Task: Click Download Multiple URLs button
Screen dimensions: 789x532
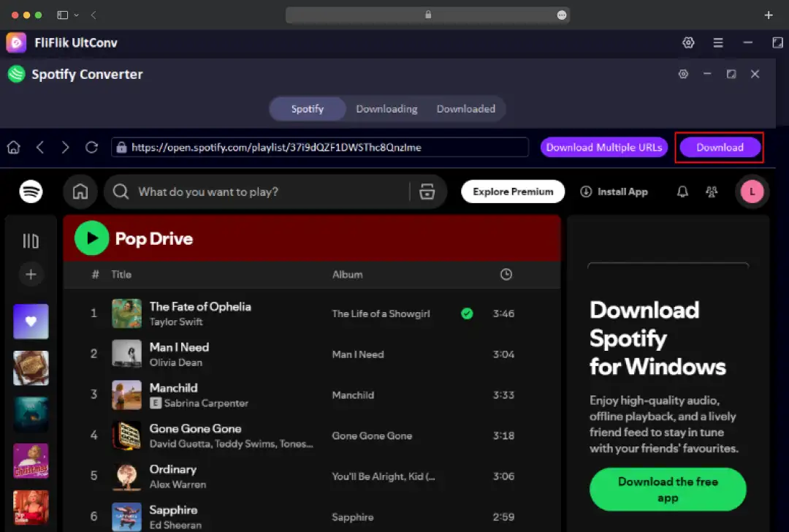Action: point(604,148)
